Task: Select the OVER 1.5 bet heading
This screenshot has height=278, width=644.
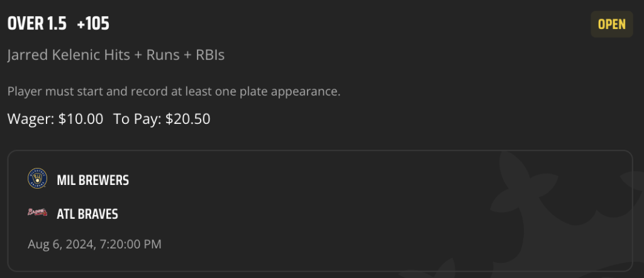Action: coord(37,25)
